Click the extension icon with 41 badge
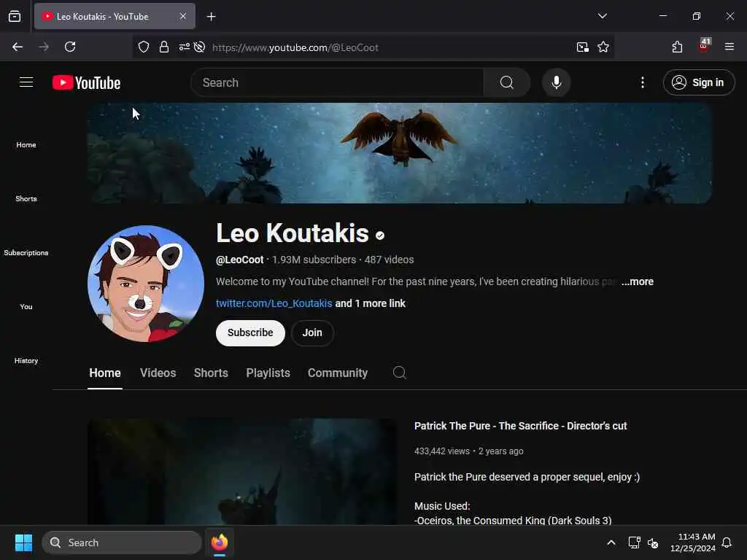Viewport: 747px width, 560px height. [704, 46]
